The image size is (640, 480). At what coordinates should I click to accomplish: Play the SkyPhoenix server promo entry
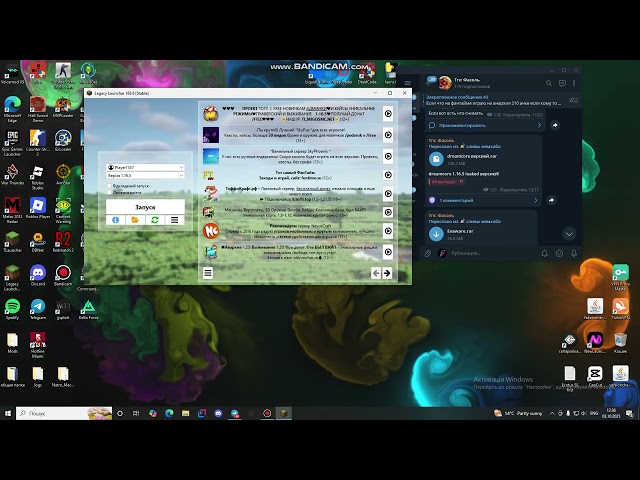[x=388, y=156]
